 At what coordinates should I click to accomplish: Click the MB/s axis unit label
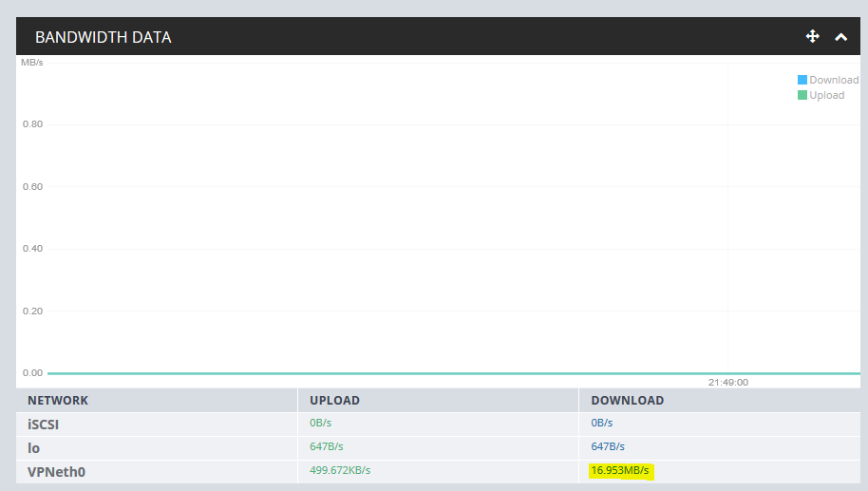pyautogui.click(x=32, y=63)
